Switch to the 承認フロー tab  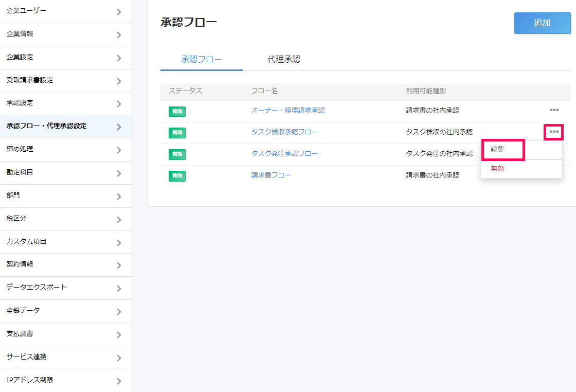tap(201, 59)
